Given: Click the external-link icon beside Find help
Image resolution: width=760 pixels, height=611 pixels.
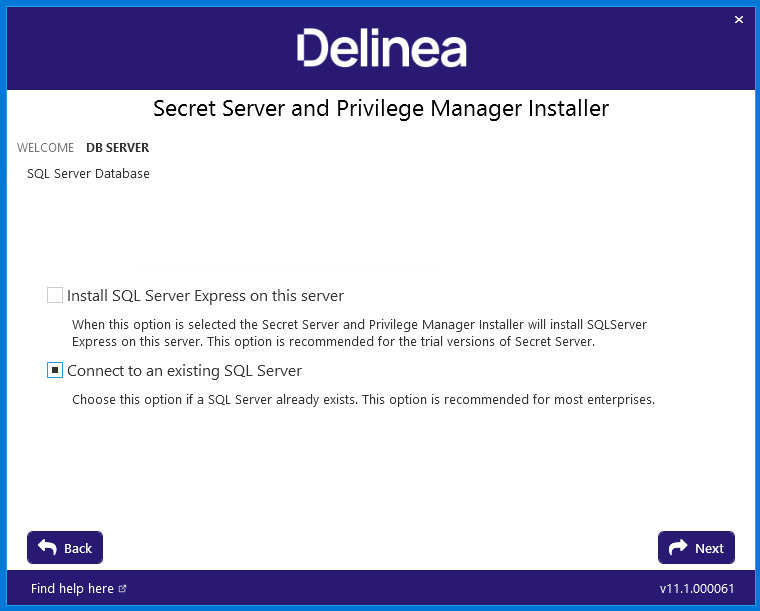Looking at the screenshot, I should 122,589.
